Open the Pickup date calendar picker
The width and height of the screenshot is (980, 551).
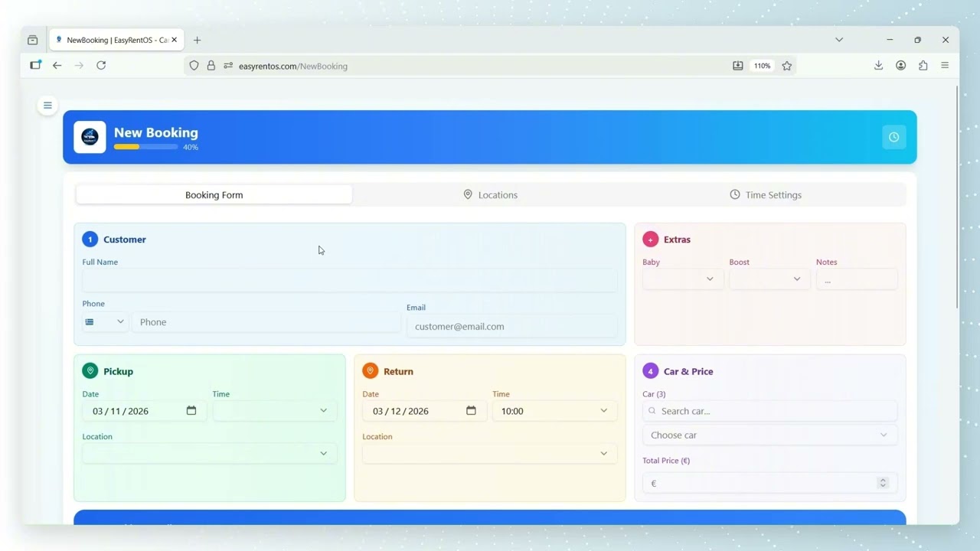pos(191,411)
